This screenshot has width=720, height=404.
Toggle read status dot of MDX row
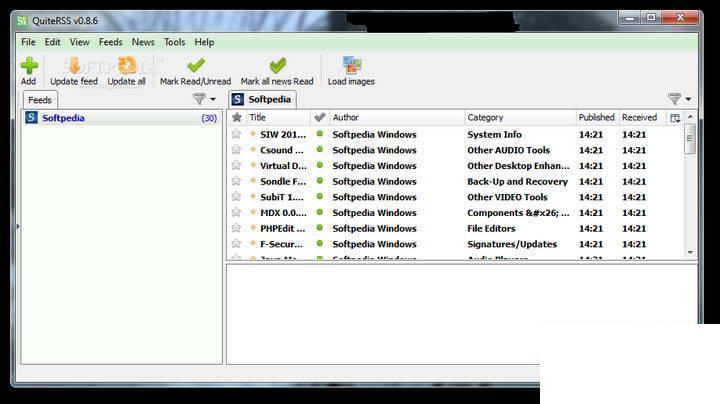320,212
